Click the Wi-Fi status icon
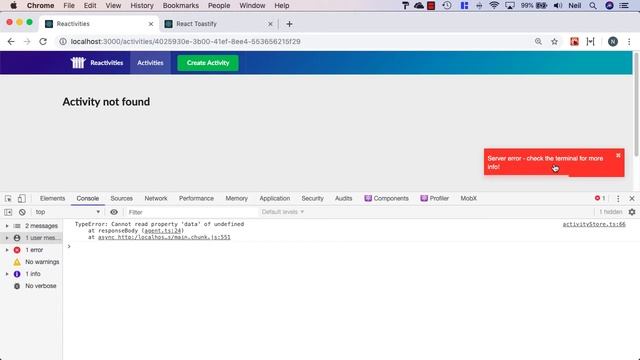 (x=494, y=6)
